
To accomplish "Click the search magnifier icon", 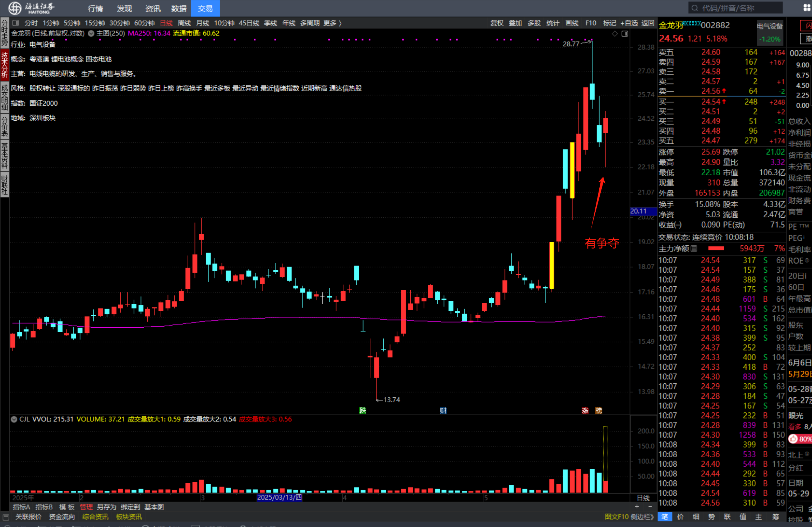I will (695, 8).
